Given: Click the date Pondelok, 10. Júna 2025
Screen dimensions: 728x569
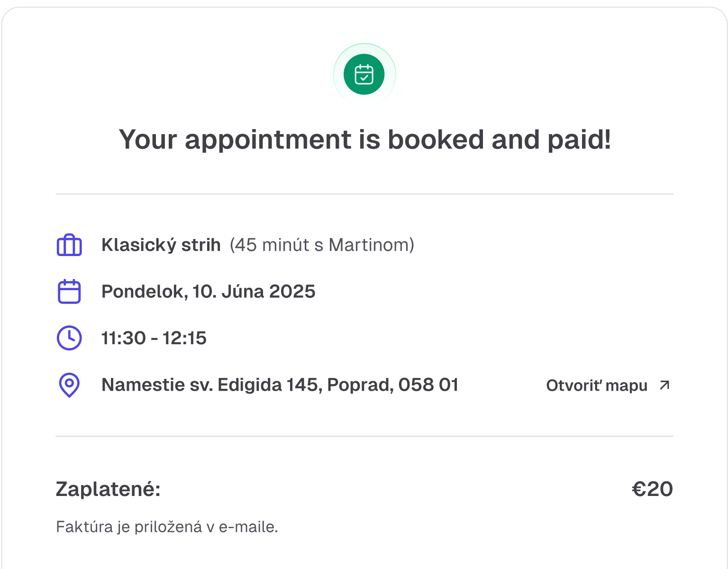Looking at the screenshot, I should point(209,292).
